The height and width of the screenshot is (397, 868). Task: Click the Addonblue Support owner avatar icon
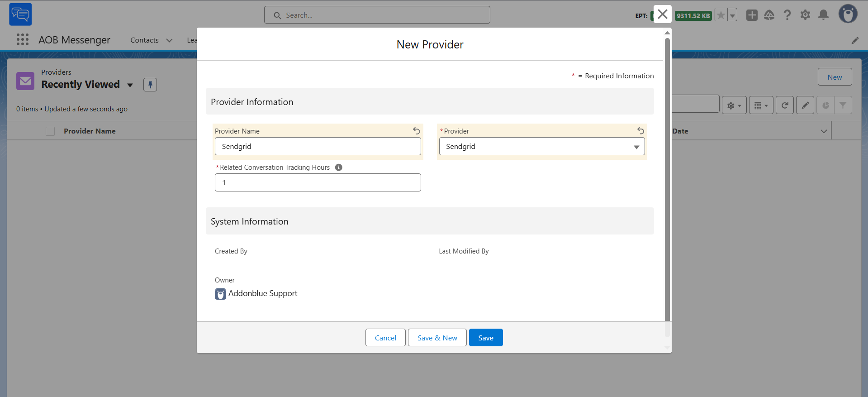click(220, 294)
